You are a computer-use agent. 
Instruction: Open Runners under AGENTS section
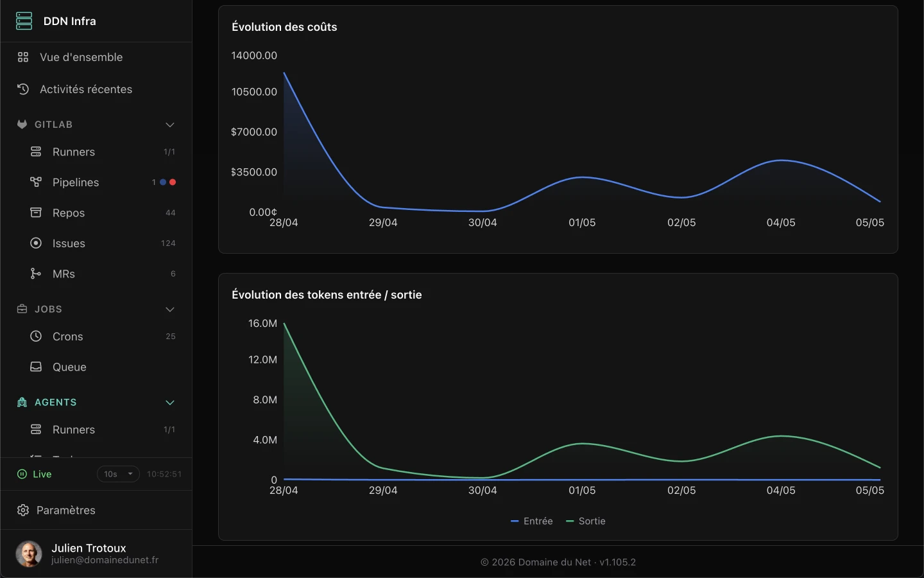96,430
